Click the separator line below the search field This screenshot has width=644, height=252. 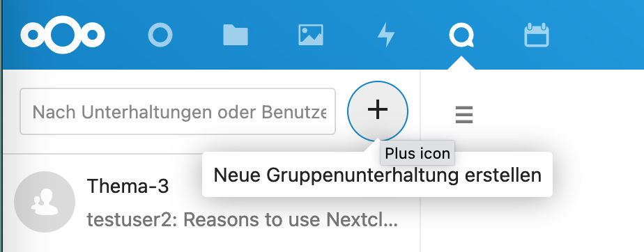point(102,154)
